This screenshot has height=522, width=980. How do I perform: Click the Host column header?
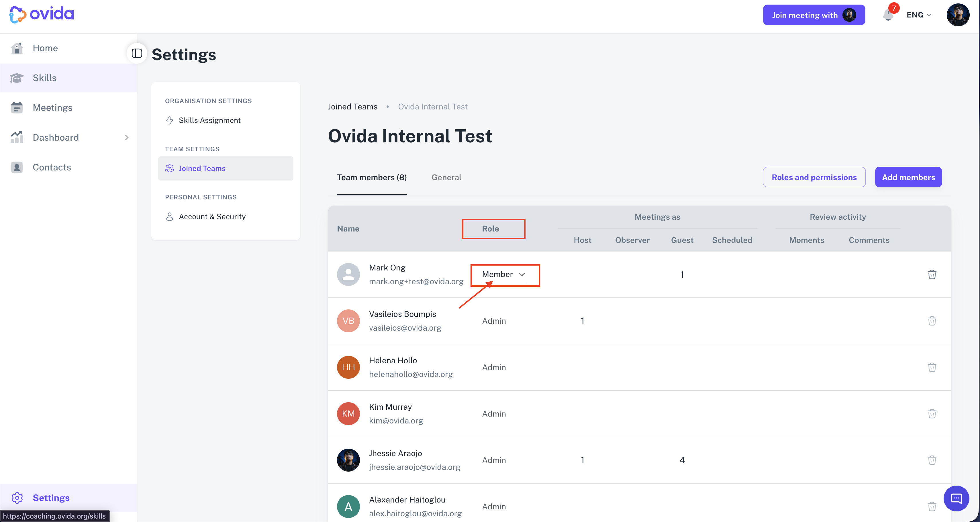(x=583, y=240)
